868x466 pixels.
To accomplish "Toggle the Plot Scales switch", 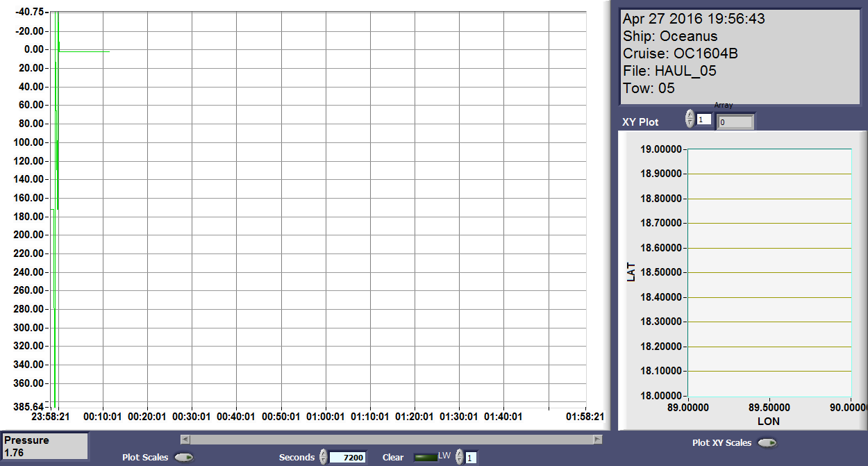I will 184,457.
